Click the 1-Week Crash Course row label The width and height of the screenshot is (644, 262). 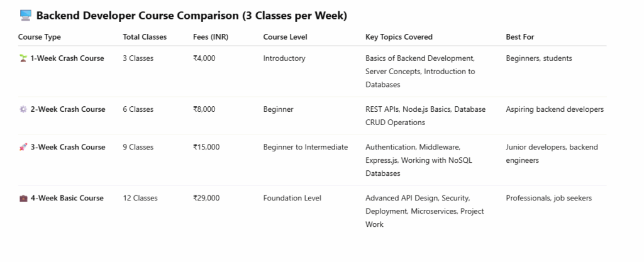[x=67, y=58]
